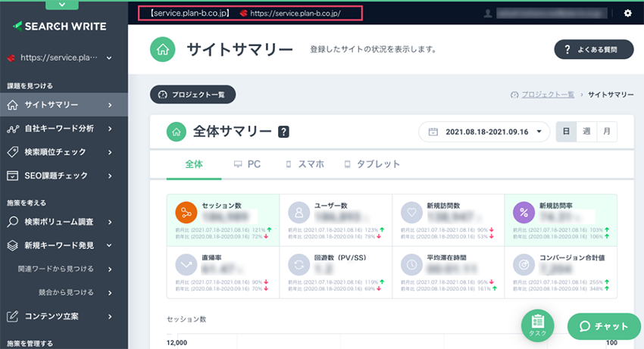Click the magnifier icon for 検索ボリューム調査

tap(12, 222)
